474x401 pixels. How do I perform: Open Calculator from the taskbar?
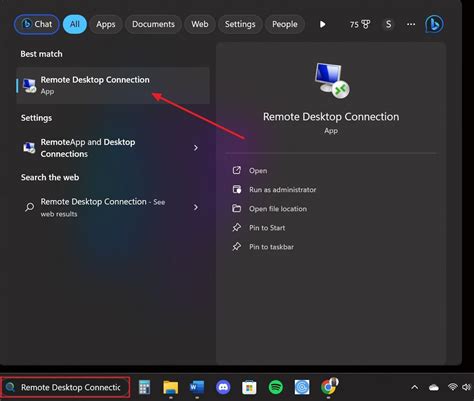[x=144, y=387]
